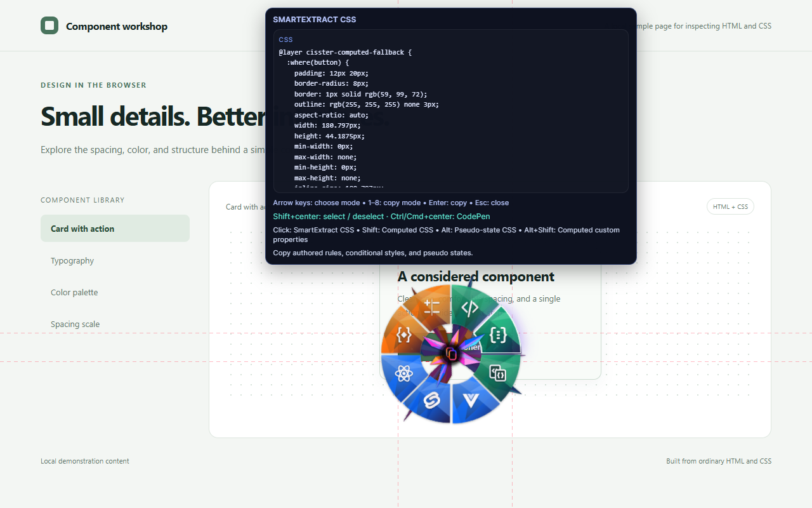Screen dimensions: 812x508
Task: Click the green "Shift+center: select / deselect" hint
Action: point(381,217)
